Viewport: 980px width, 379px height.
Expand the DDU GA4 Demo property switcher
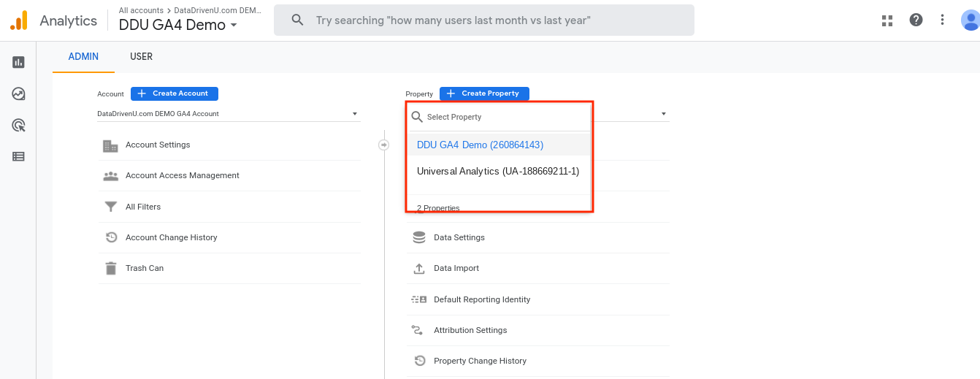point(178,25)
